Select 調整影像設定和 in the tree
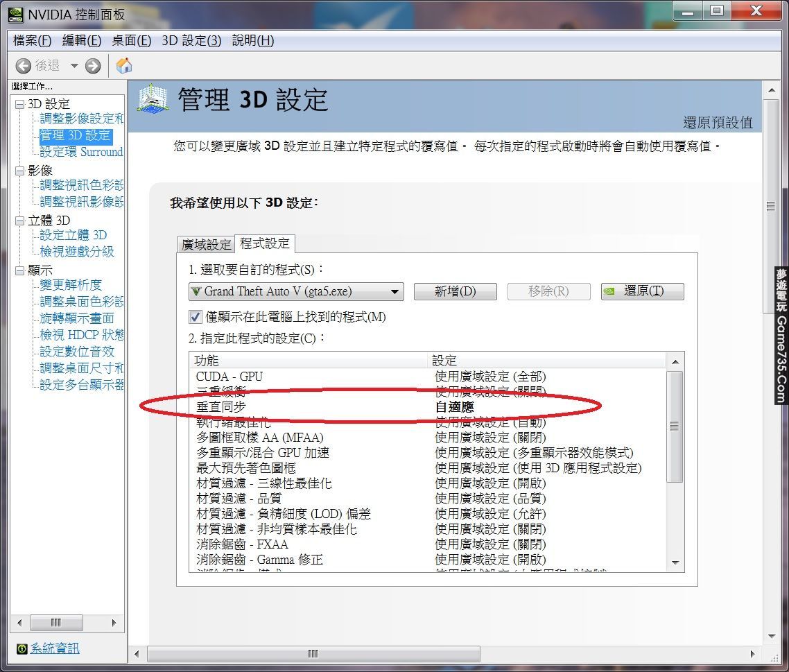 tap(82, 119)
